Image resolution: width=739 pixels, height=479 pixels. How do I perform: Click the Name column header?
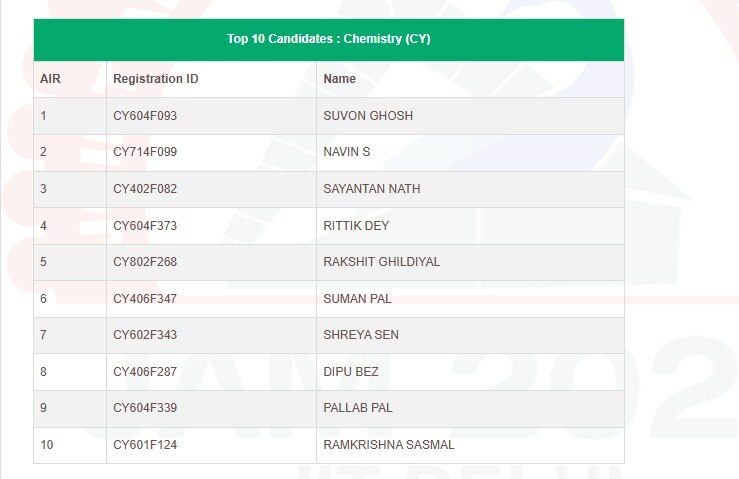(340, 79)
